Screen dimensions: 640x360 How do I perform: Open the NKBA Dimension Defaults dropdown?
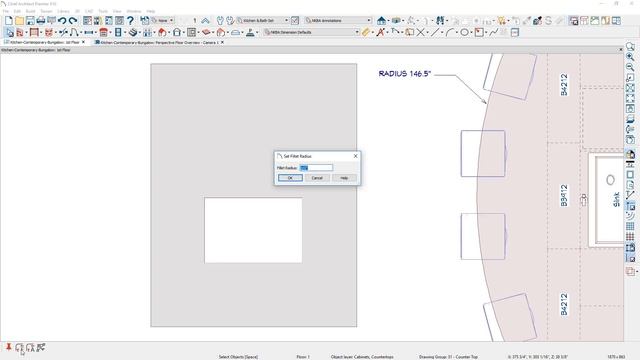click(x=311, y=32)
